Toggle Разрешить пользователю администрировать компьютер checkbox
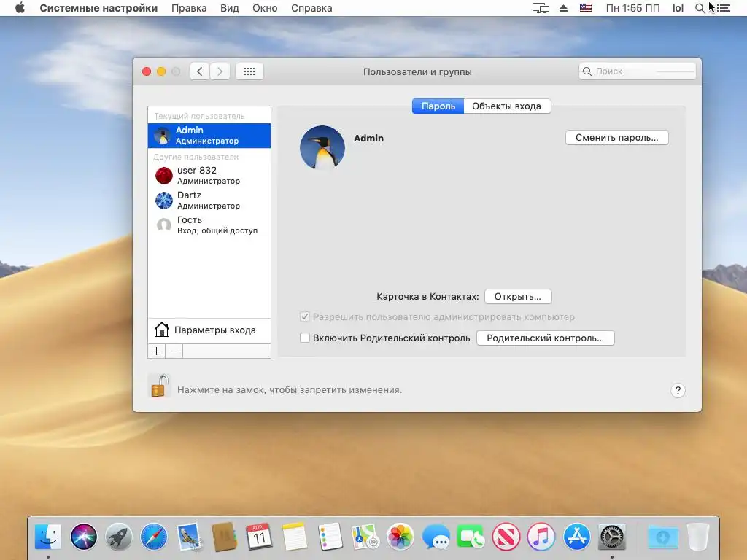 pos(305,316)
